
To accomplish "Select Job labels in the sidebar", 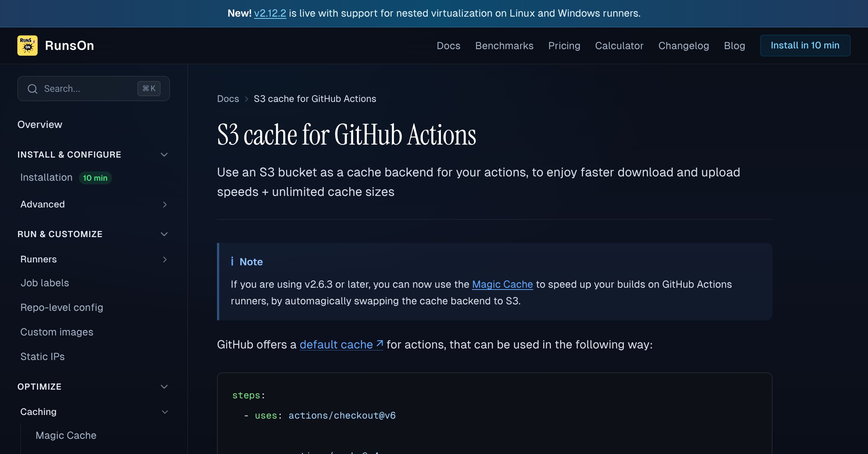I will [x=45, y=283].
